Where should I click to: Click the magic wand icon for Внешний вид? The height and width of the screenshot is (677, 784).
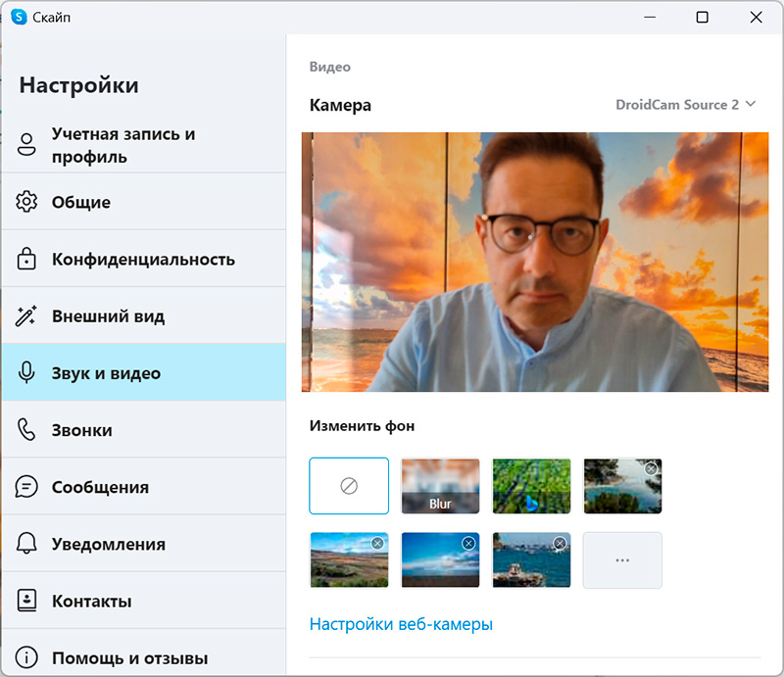tap(26, 316)
